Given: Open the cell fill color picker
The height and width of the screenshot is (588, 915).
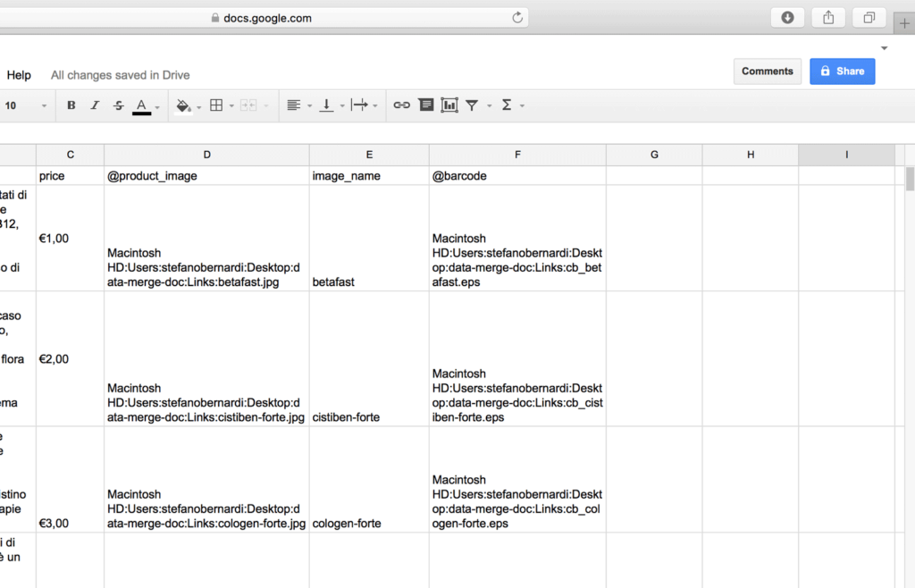Looking at the screenshot, I should coord(183,105).
